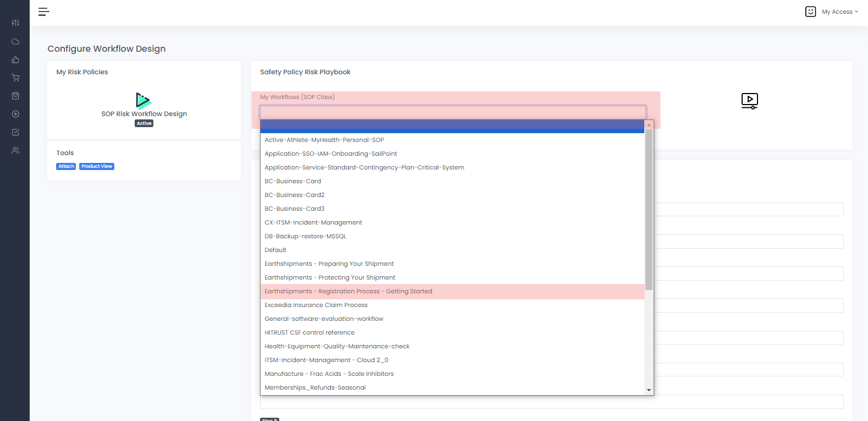The image size is (868, 421).
Task: Click the video playback icon on the right
Action: (x=749, y=101)
